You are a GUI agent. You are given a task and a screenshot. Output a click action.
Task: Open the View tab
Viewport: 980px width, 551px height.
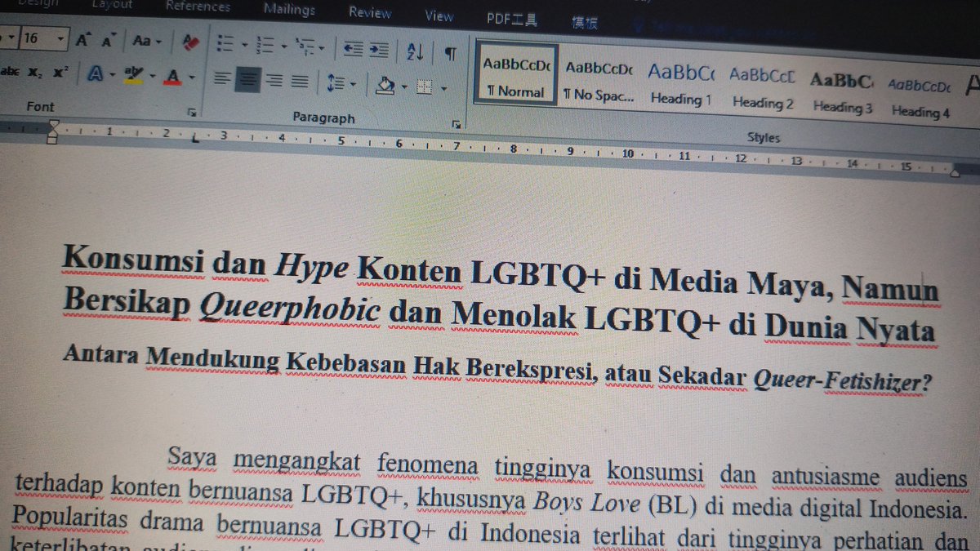pos(439,16)
